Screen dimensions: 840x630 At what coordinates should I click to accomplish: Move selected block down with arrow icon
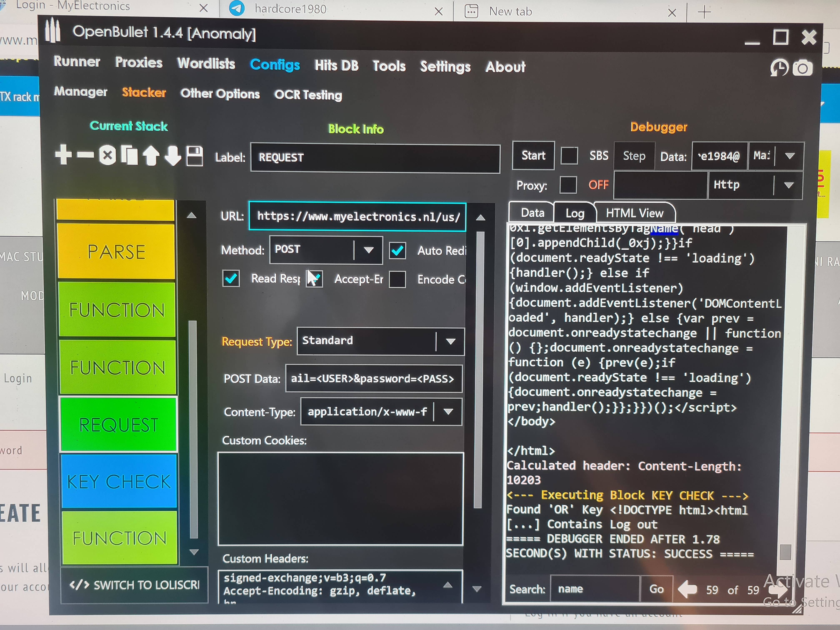coord(173,156)
